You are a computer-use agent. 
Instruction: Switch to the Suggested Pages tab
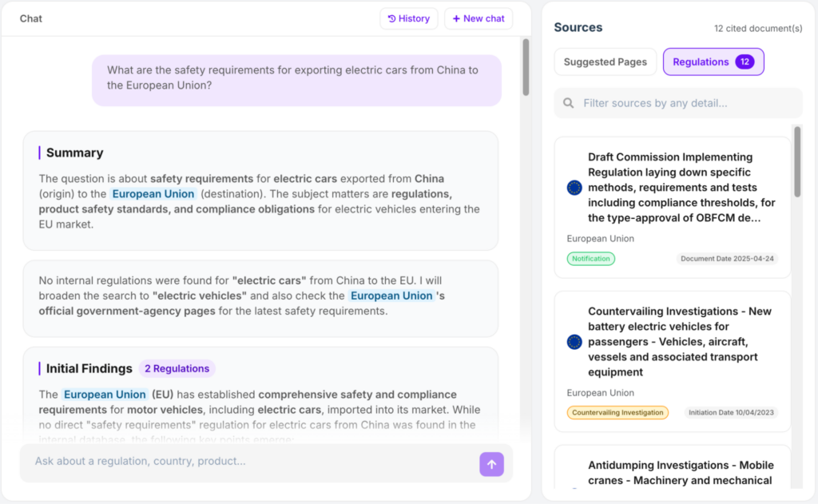click(606, 62)
